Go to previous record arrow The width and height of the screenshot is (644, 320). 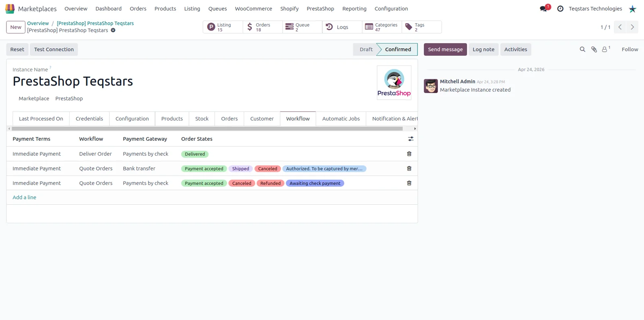[620, 27]
